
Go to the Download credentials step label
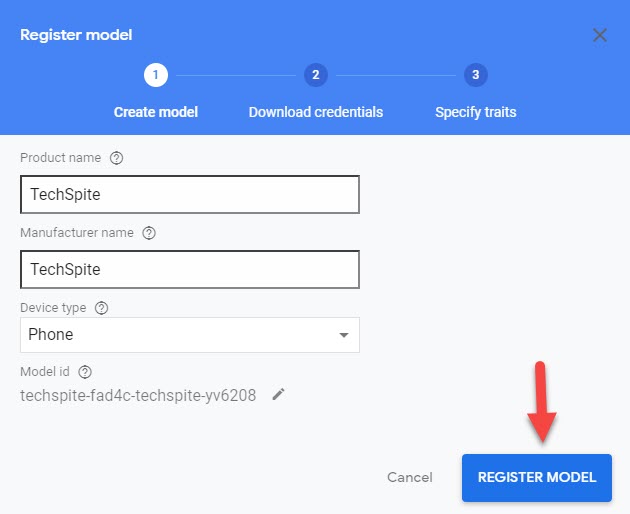click(316, 112)
